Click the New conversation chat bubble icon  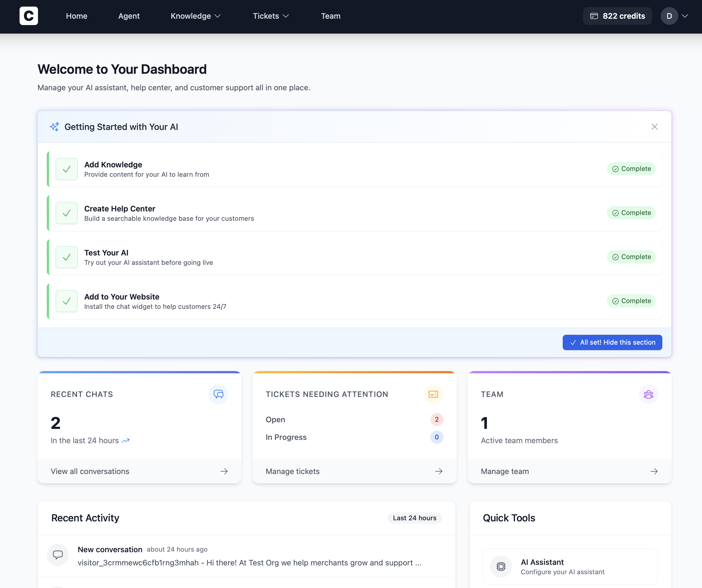(58, 555)
